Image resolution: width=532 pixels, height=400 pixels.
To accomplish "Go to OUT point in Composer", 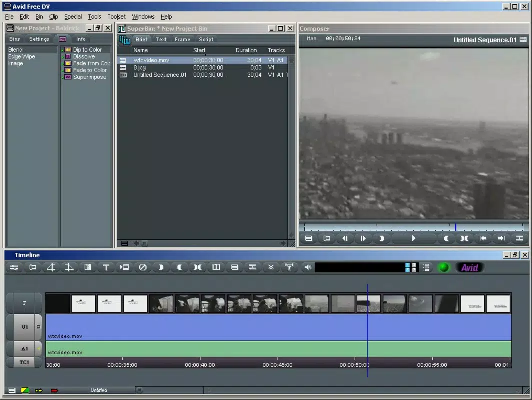I will [501, 238].
